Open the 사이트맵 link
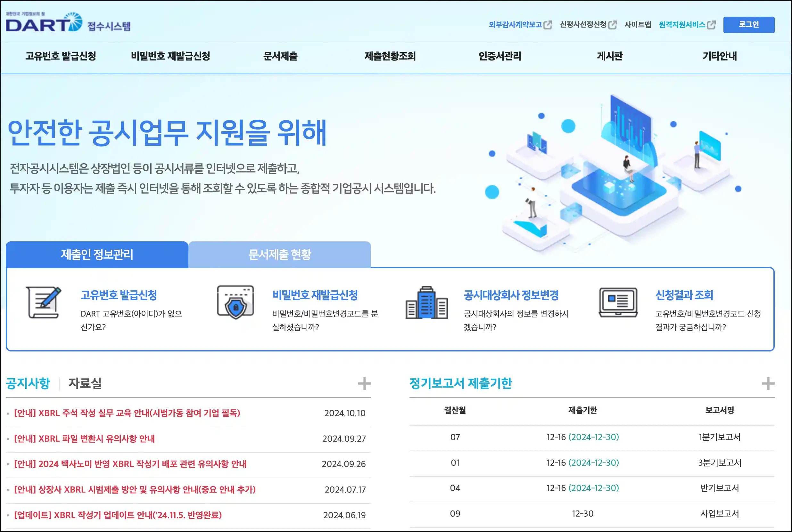This screenshot has height=532, width=792. pyautogui.click(x=638, y=25)
